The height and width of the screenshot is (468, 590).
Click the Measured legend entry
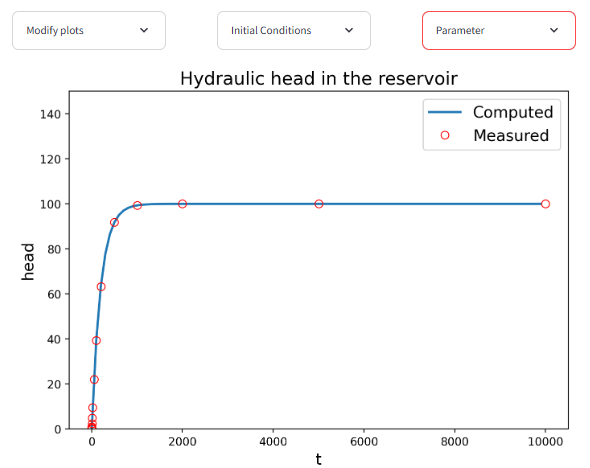(494, 135)
